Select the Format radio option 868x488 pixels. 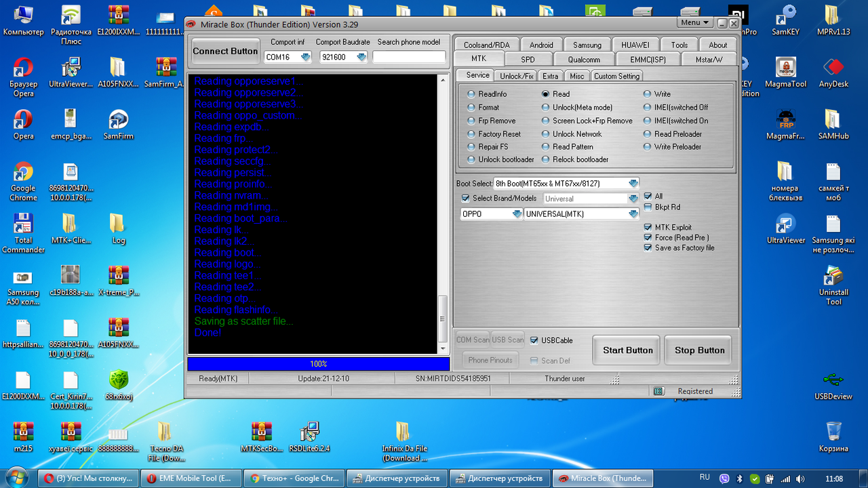point(472,107)
